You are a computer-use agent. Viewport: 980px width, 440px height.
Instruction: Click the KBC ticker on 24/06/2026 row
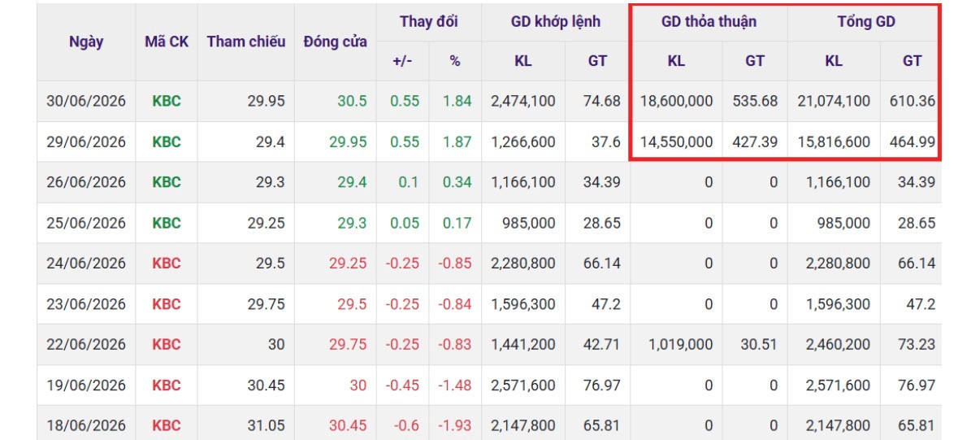pyautogui.click(x=167, y=264)
